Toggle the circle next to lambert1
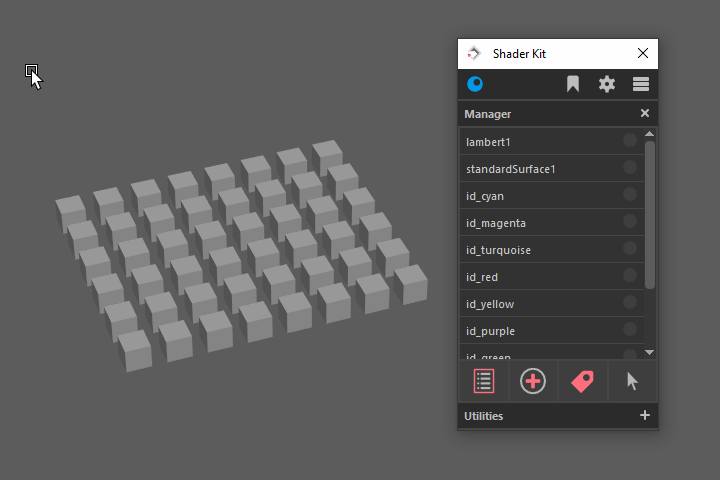Image resolution: width=720 pixels, height=480 pixels. tap(630, 140)
